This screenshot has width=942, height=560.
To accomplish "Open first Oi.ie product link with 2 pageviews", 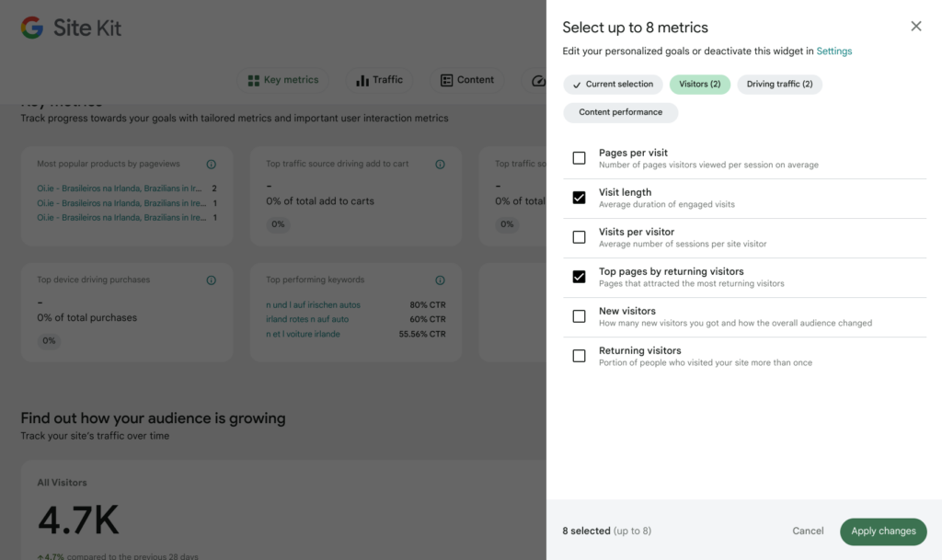I will [x=119, y=189].
